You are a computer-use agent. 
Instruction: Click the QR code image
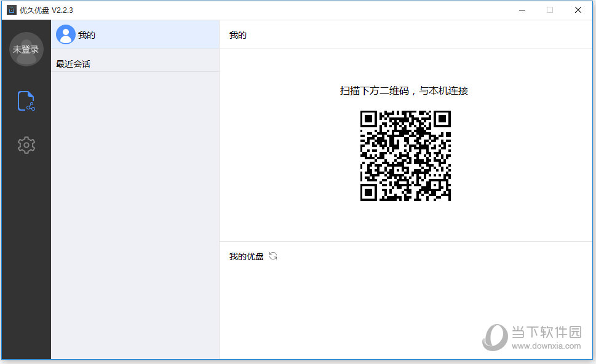tap(405, 156)
